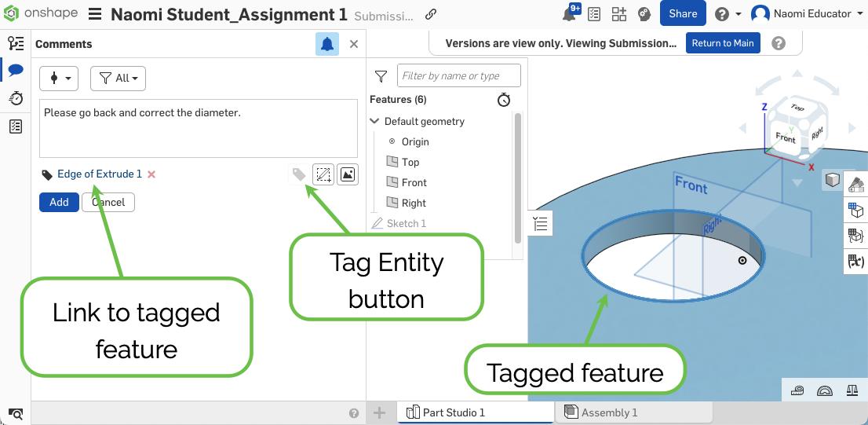
Task: Click Return to Main button
Action: click(x=723, y=43)
